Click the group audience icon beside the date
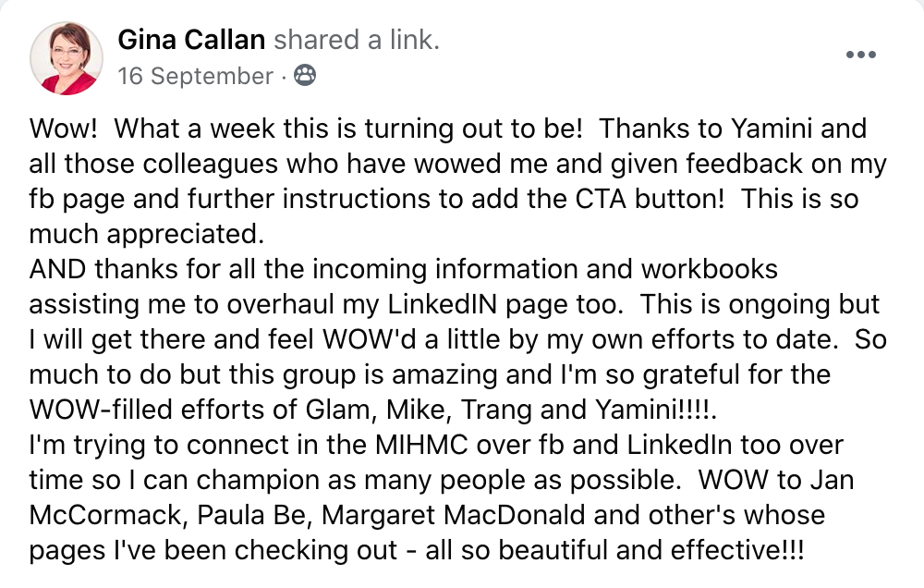Screen dimensions: 924x588 click(305, 77)
